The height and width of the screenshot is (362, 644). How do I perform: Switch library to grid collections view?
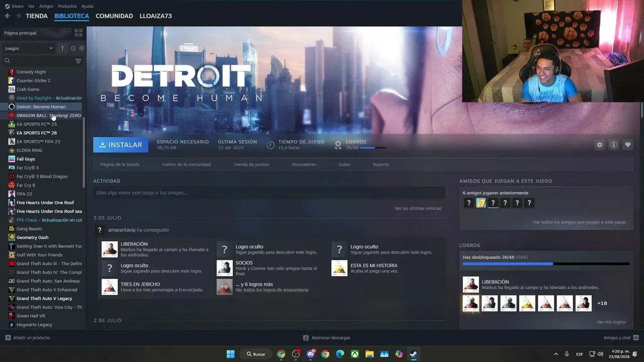pos(78,33)
